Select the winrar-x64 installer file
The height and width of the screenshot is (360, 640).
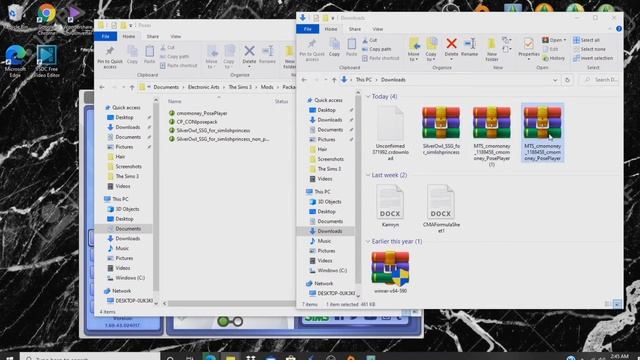point(390,272)
